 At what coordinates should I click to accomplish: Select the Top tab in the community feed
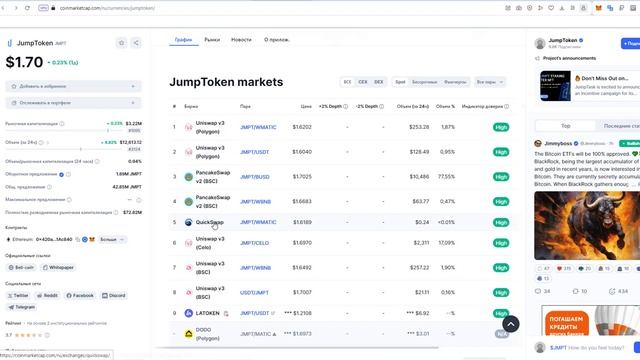565,126
